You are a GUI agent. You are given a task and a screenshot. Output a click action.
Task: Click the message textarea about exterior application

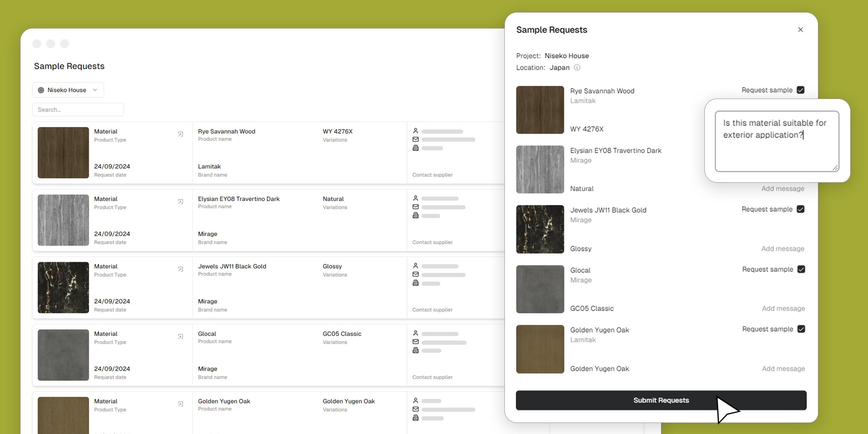pos(777,141)
